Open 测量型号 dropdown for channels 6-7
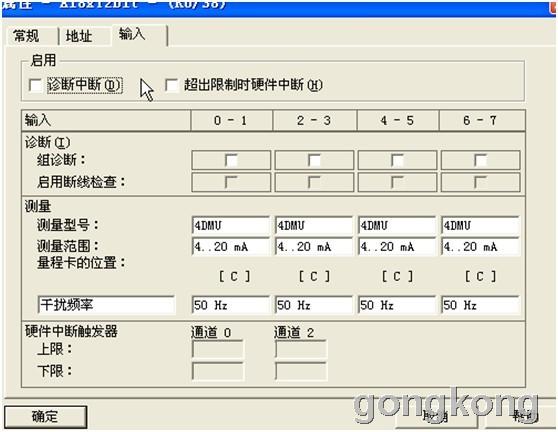Screen dimensions: 558x432 [x=480, y=225]
